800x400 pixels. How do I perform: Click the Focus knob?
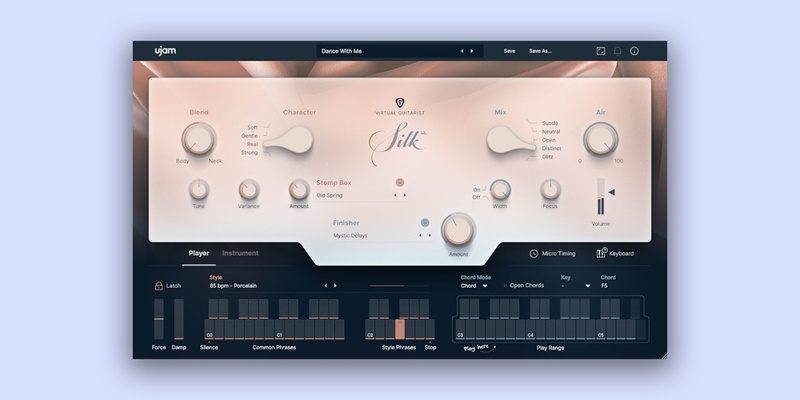click(x=550, y=189)
